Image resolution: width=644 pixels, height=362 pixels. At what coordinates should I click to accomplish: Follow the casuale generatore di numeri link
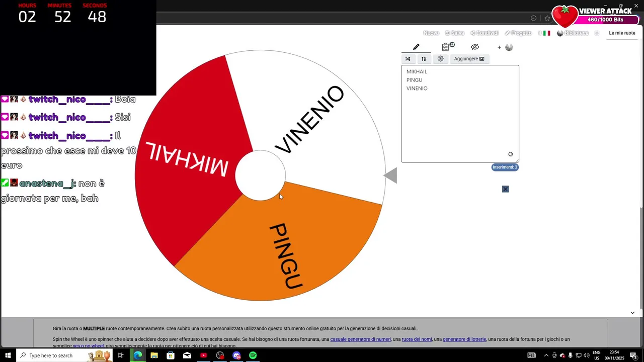pos(360,339)
